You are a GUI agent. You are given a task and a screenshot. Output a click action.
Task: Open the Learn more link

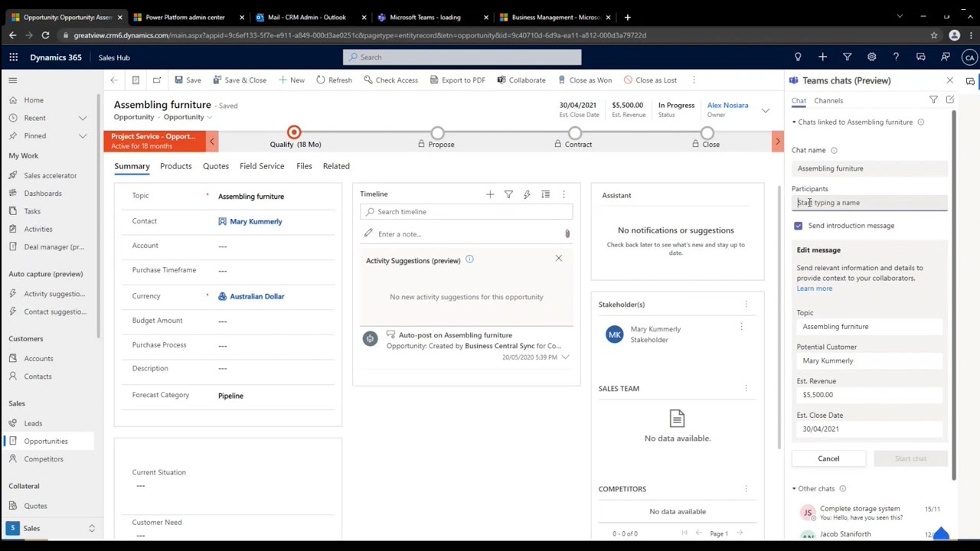[x=814, y=289]
